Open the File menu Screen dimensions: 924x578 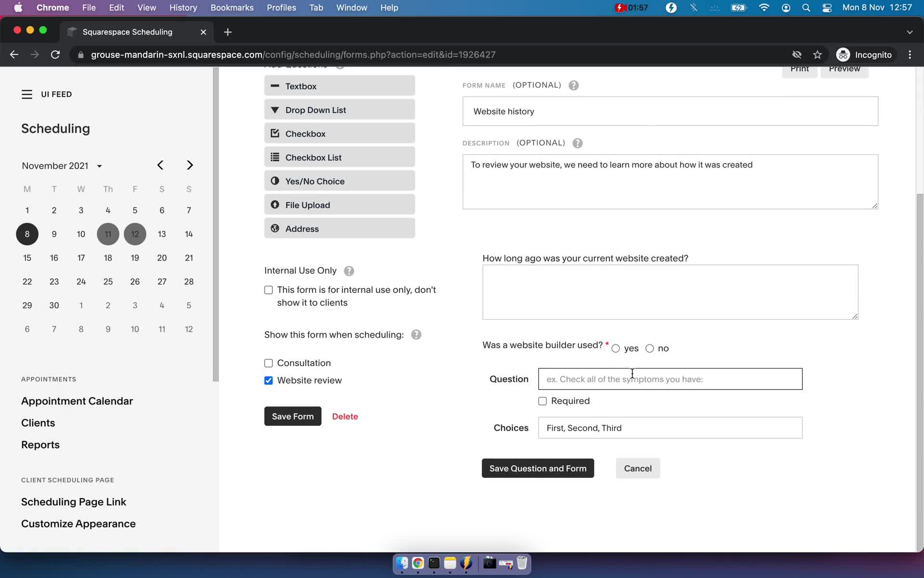[89, 8]
